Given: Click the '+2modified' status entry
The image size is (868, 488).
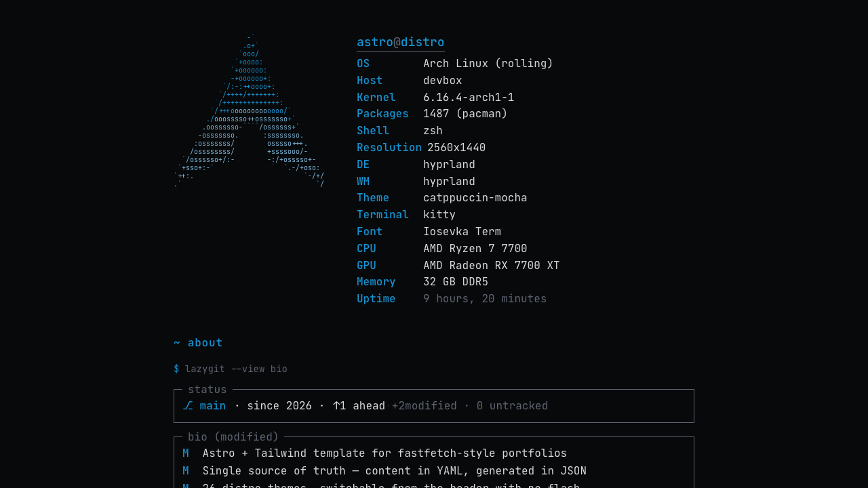Looking at the screenshot, I should pos(425,406).
